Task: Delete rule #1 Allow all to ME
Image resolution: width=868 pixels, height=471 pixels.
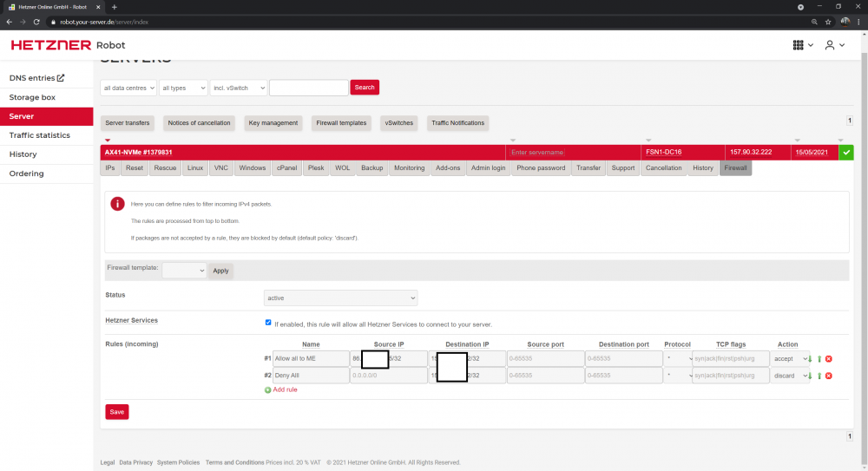Action: pos(829,359)
